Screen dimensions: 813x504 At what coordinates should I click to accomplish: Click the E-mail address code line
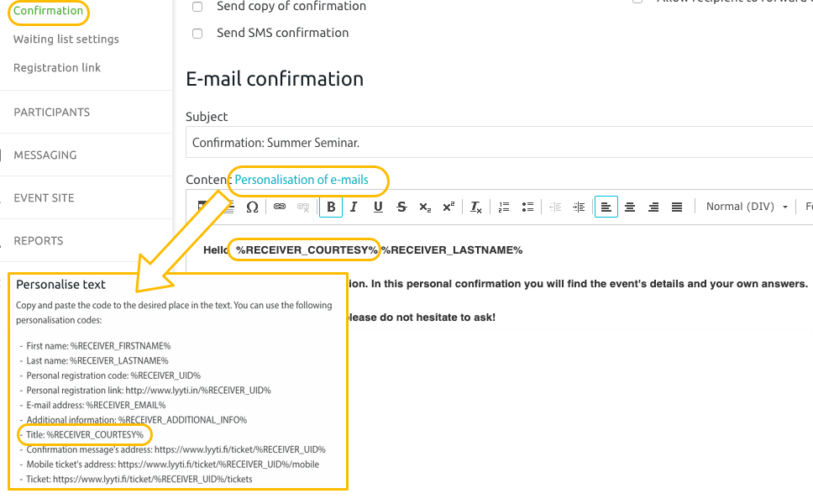coord(96,405)
